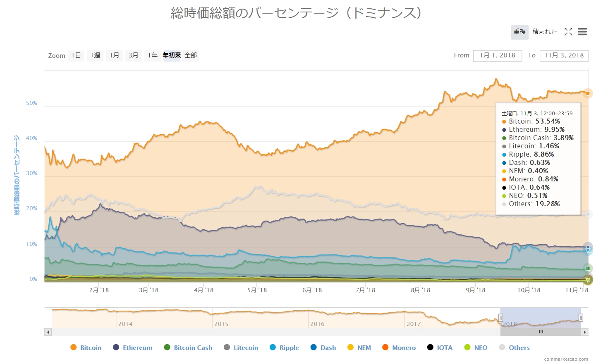The image size is (596, 364).
Task: Hide the Ethereum series via legend
Action: coord(133,347)
